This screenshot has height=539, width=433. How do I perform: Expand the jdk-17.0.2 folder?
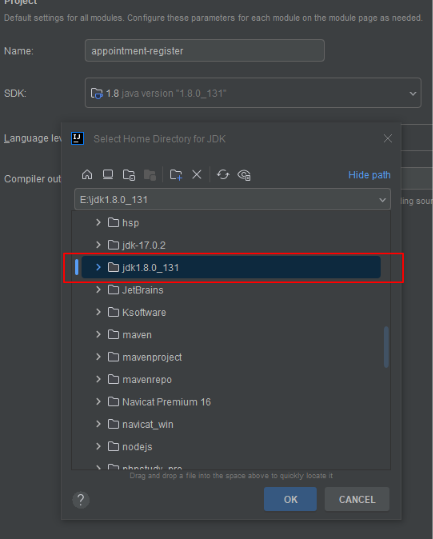click(98, 245)
